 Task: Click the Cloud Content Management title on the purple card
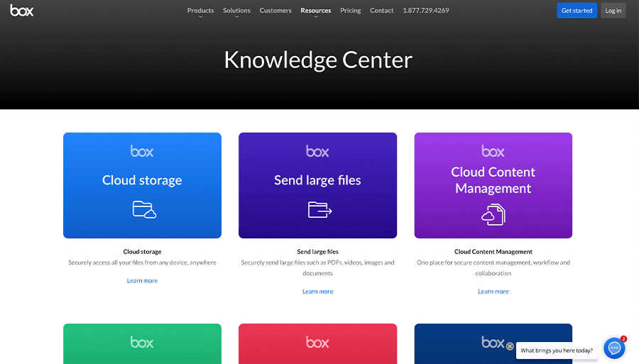pyautogui.click(x=493, y=180)
